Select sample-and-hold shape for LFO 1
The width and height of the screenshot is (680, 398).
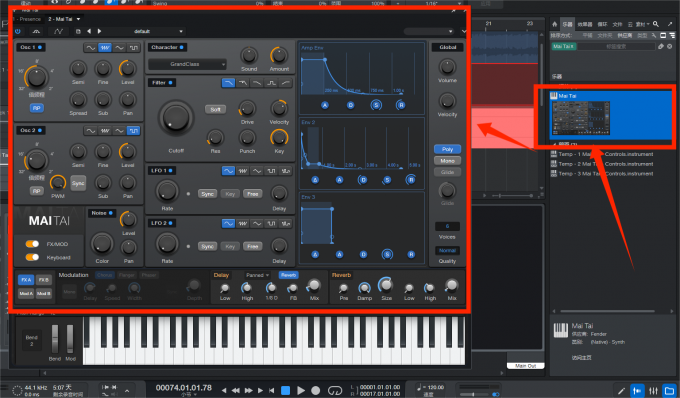285,171
